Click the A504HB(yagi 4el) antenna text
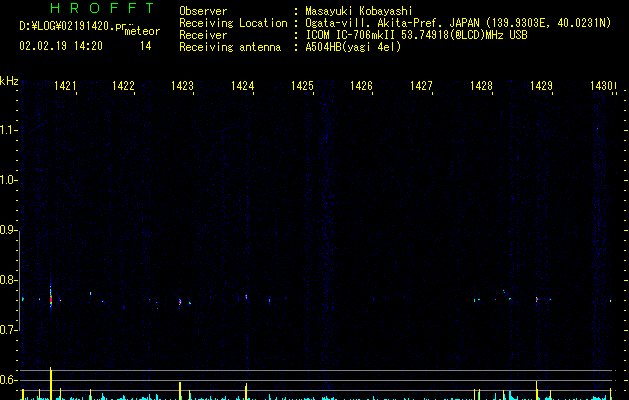 (353, 47)
